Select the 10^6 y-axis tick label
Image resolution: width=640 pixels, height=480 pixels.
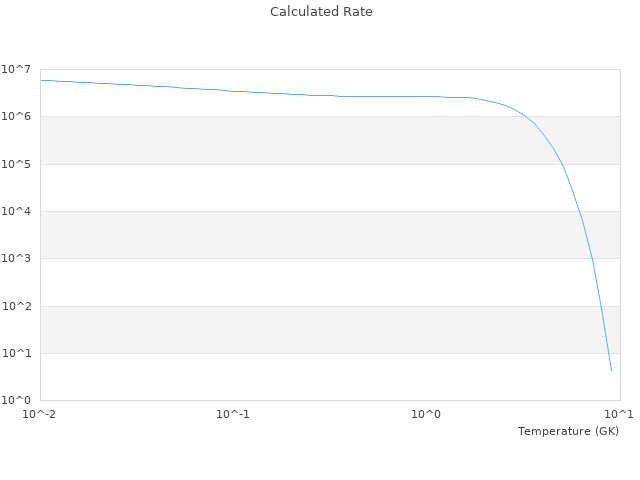15,117
